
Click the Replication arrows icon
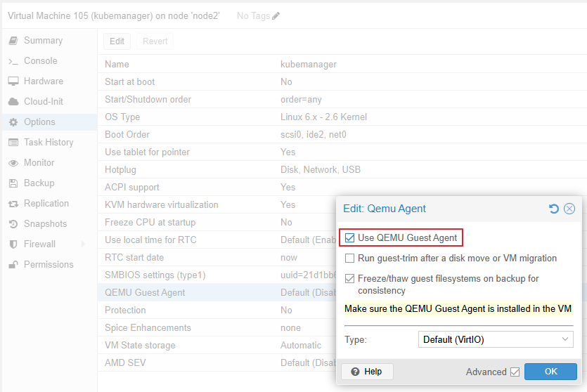pyautogui.click(x=13, y=204)
